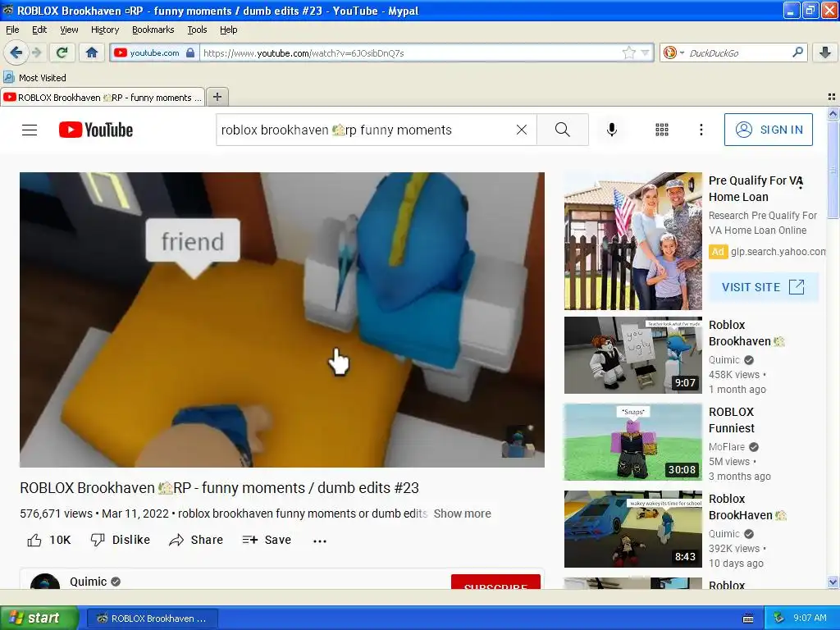Open the search engine selector dropdown
The image size is (840, 630).
673,52
